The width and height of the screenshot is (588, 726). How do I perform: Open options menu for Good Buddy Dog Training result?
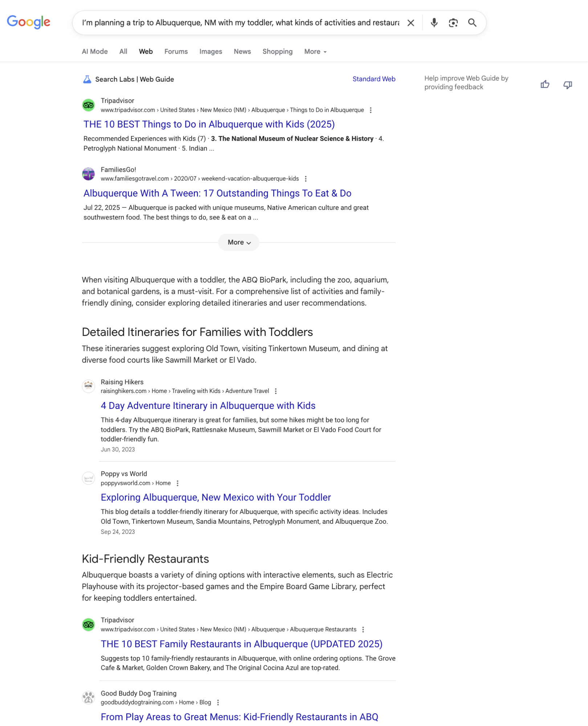pyautogui.click(x=218, y=703)
